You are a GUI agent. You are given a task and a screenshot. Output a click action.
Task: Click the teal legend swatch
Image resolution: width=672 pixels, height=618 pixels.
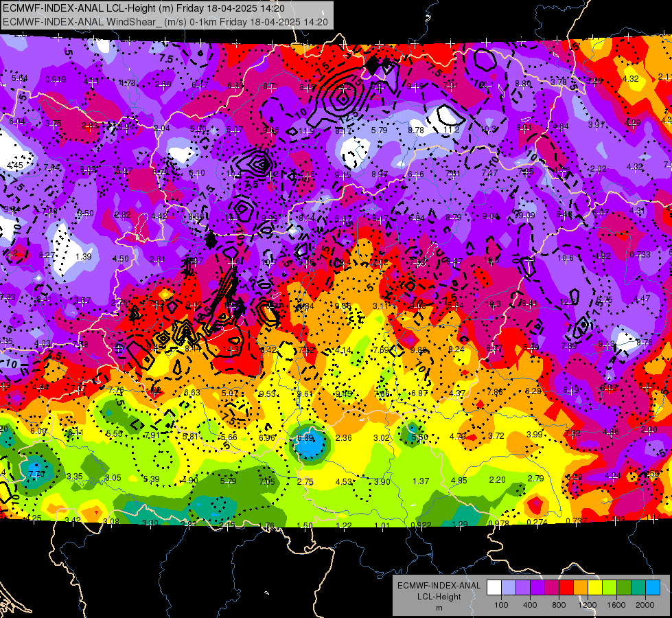(x=638, y=588)
